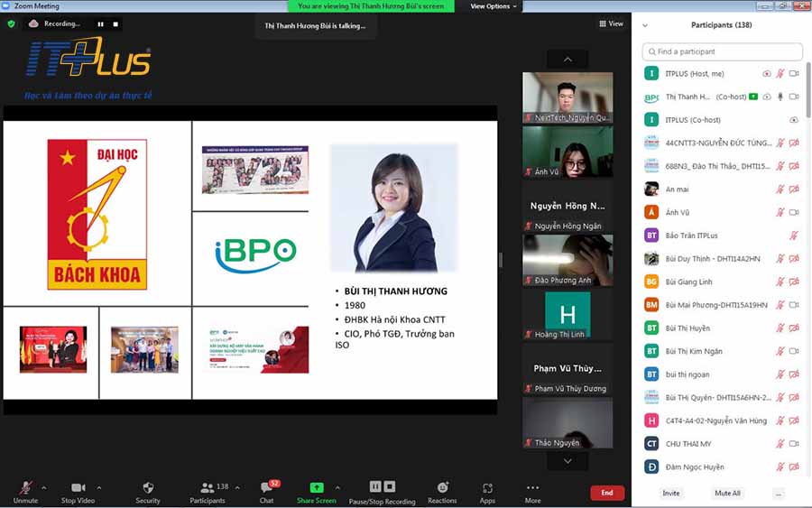Expand audio options arrow next to Unmute

(x=47, y=487)
